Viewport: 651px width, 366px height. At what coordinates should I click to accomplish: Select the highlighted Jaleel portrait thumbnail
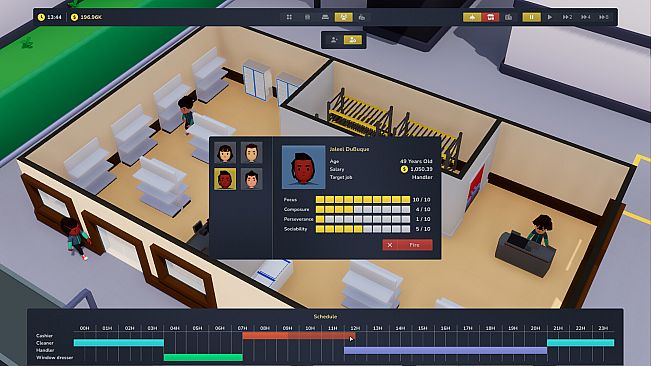pos(225,179)
